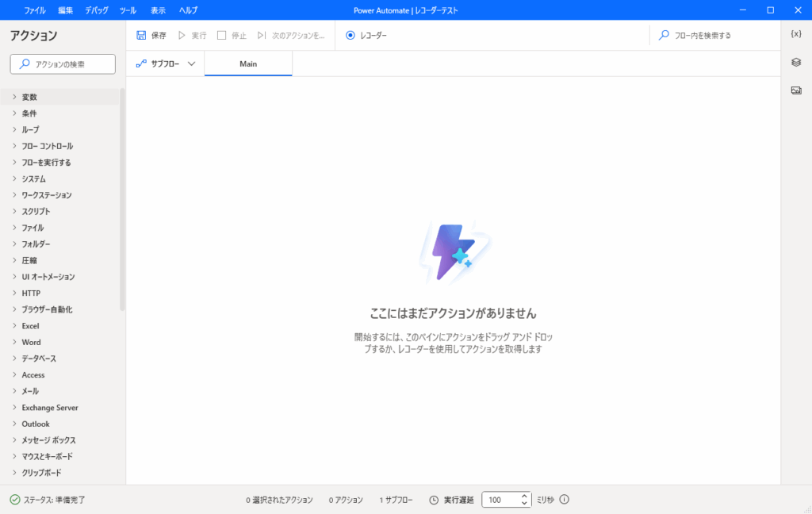Open the UI elements layers icon

[x=796, y=62]
